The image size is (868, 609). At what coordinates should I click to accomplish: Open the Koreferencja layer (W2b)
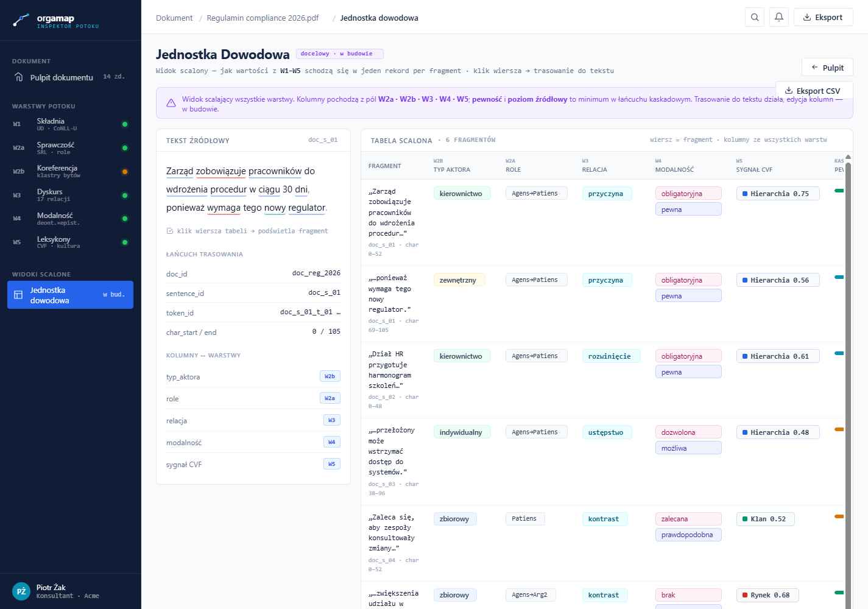click(x=70, y=171)
